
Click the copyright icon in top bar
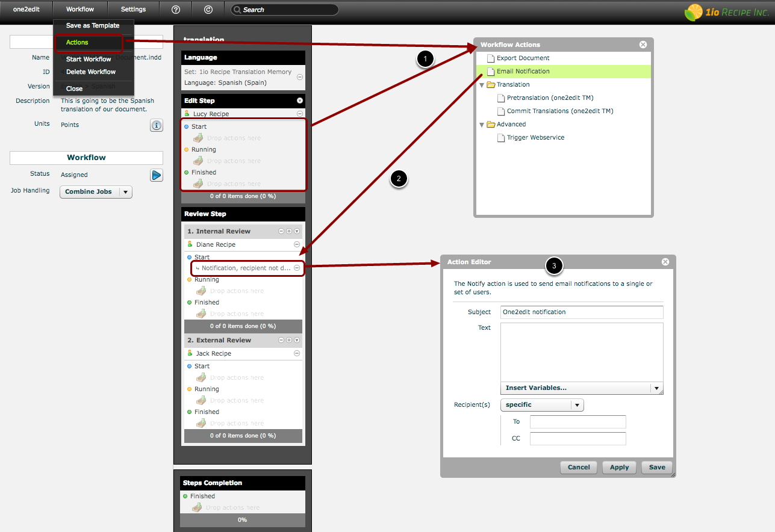coord(208,10)
